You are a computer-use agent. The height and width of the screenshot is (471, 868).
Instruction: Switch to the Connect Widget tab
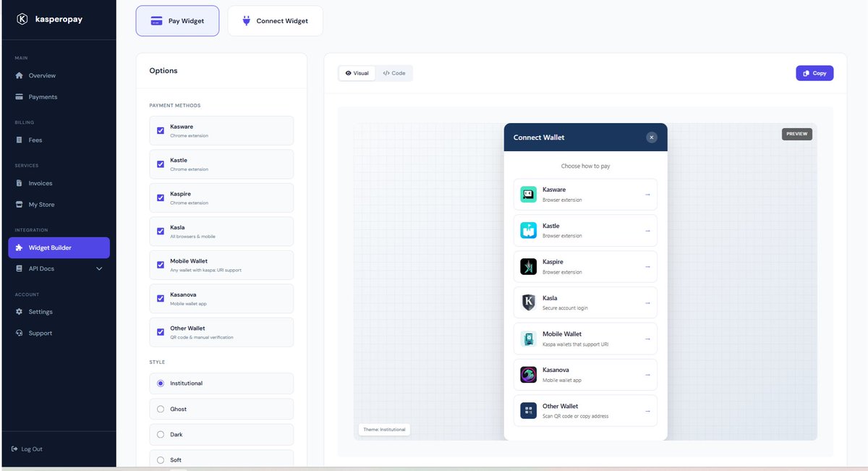(275, 21)
